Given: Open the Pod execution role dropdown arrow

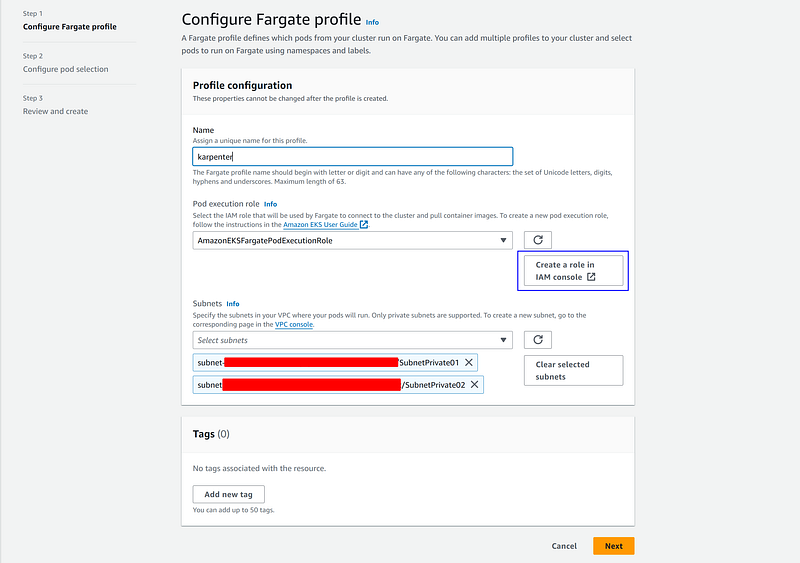Looking at the screenshot, I should pyautogui.click(x=503, y=240).
